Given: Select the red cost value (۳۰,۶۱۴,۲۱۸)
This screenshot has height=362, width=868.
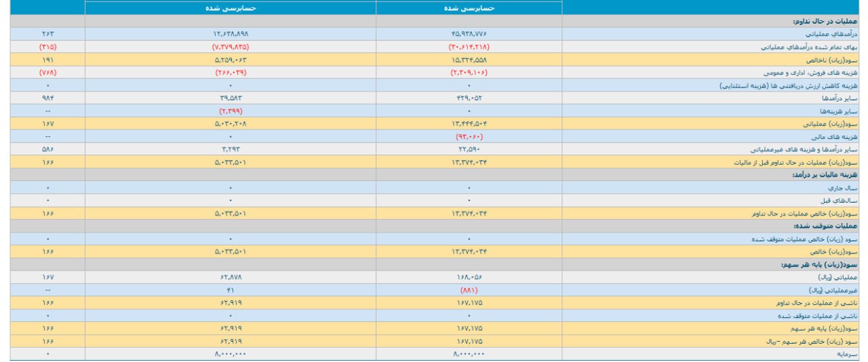Looking at the screenshot, I should (469, 47).
